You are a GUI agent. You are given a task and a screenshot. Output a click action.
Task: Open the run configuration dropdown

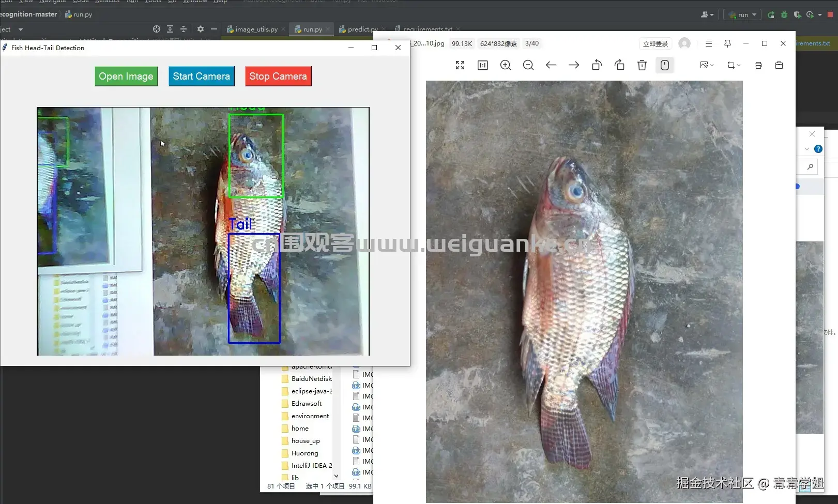742,14
